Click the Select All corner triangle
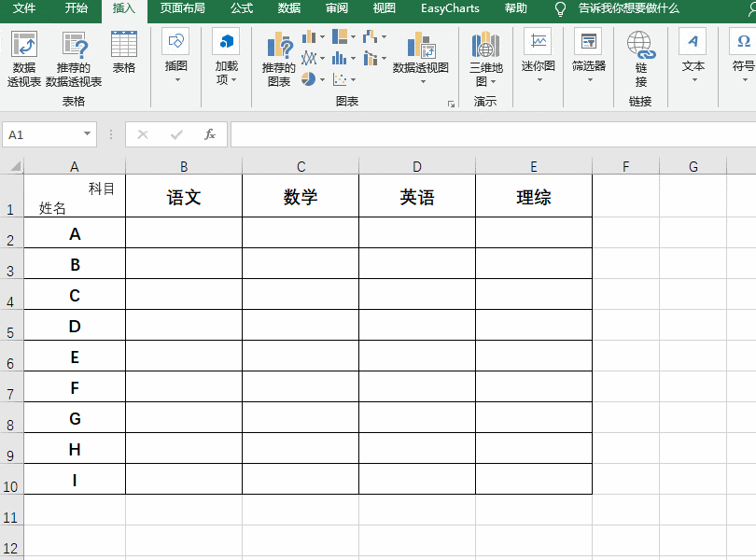Viewport: 756px width, 560px height. (x=14, y=166)
